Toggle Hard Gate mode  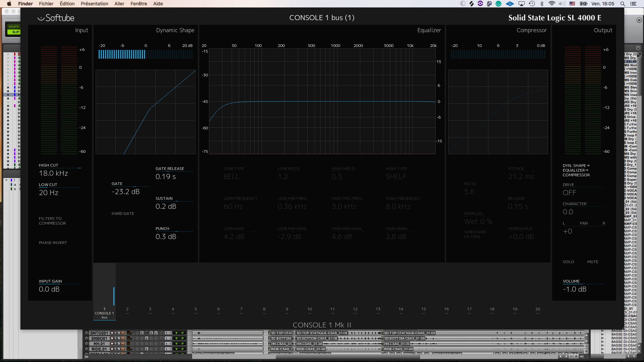[123, 214]
